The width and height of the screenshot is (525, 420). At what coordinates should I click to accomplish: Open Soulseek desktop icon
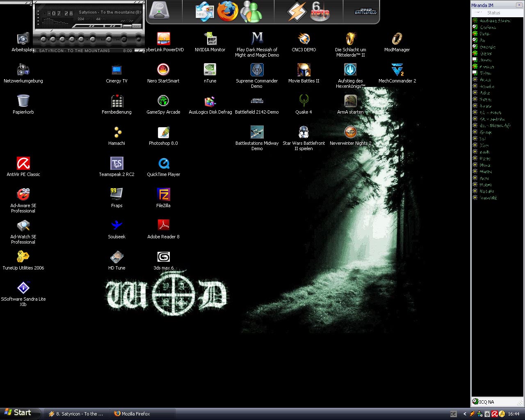(x=116, y=229)
